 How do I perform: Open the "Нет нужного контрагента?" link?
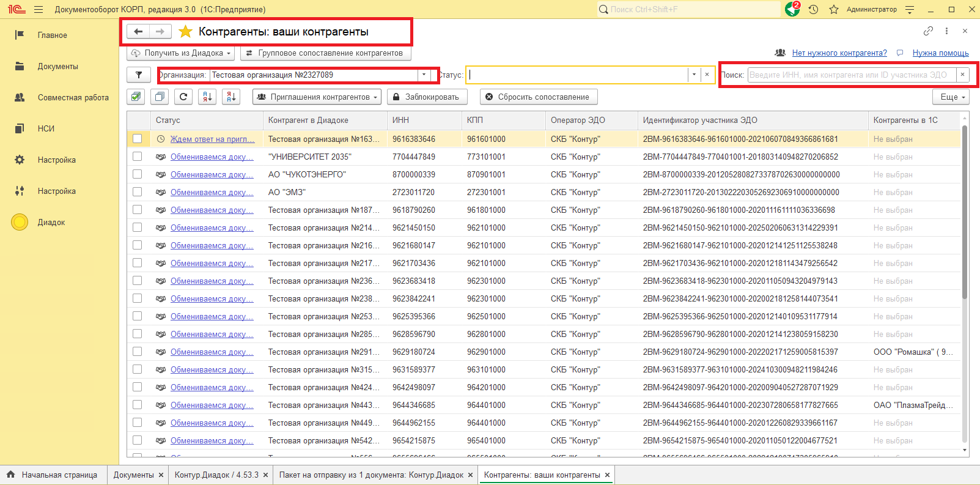tap(839, 53)
